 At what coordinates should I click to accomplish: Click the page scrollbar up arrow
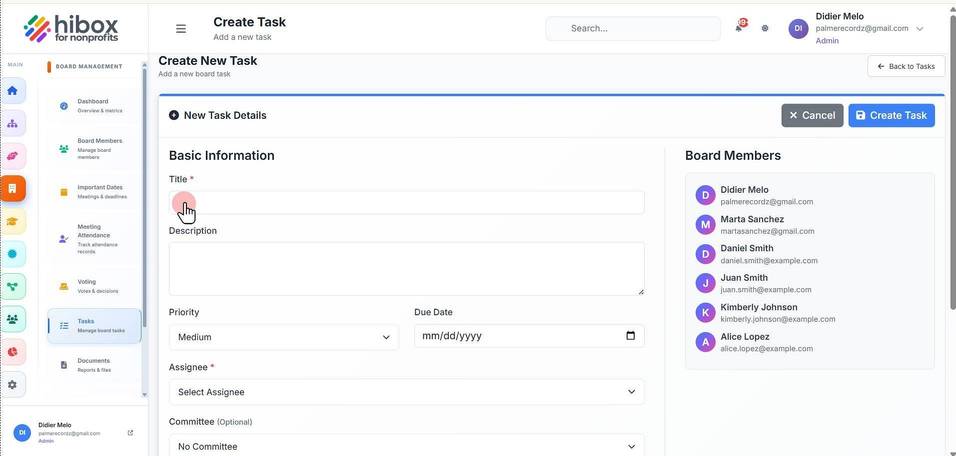pos(952,9)
